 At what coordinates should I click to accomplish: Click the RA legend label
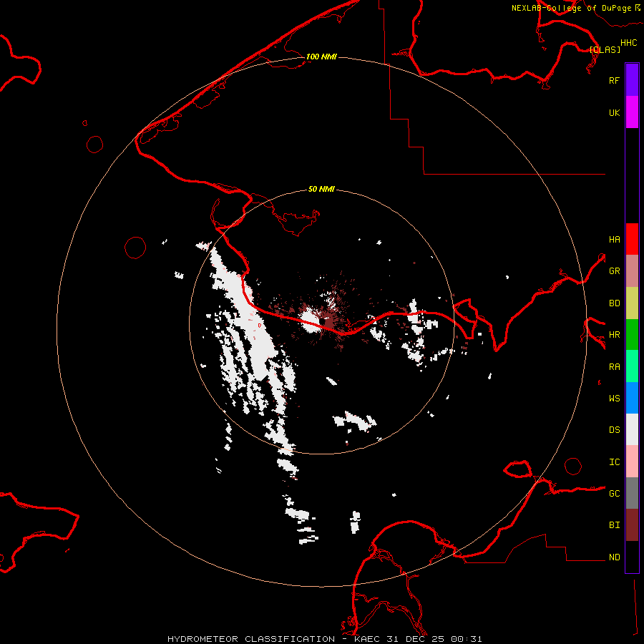click(x=614, y=367)
